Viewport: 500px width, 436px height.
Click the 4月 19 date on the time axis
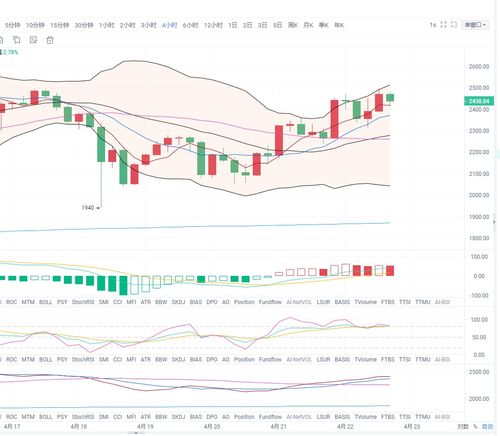click(145, 426)
